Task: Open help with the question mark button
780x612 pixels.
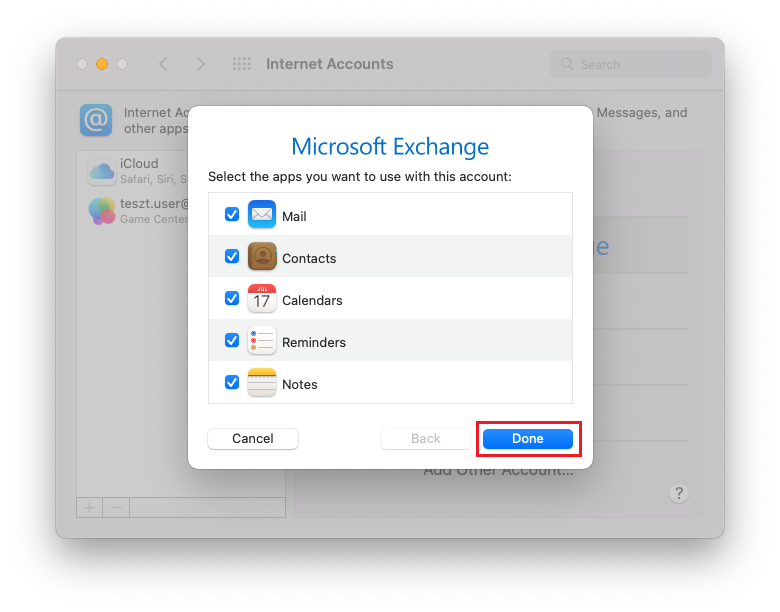Action: (x=679, y=493)
